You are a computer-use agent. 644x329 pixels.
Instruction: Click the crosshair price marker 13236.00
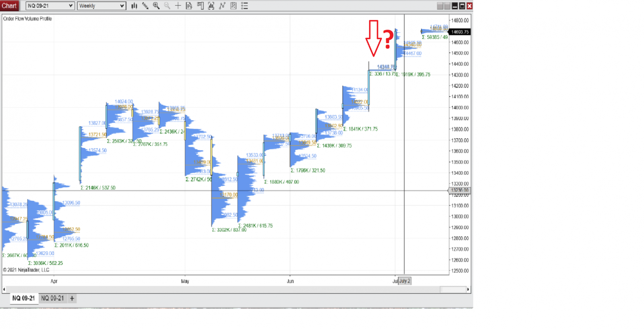click(x=460, y=190)
